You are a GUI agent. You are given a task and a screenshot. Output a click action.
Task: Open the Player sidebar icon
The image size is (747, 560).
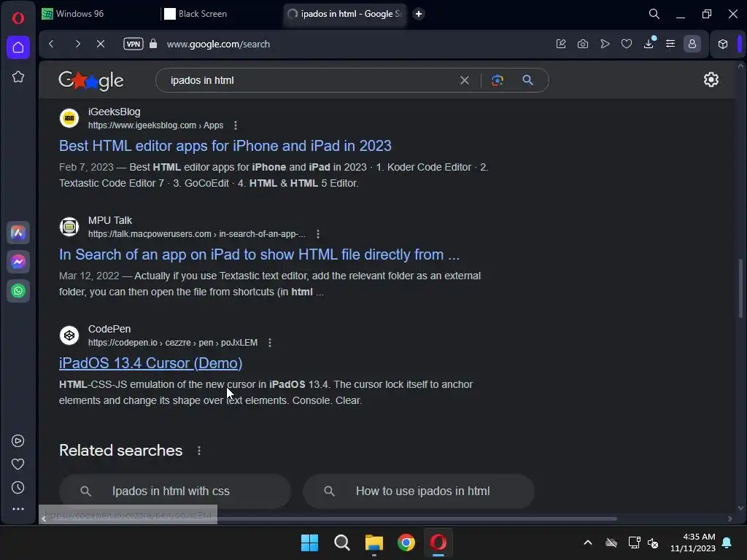(18, 441)
